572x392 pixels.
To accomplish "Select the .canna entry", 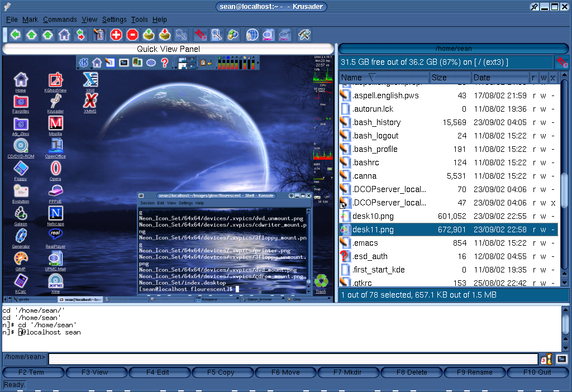I will (x=449, y=176).
